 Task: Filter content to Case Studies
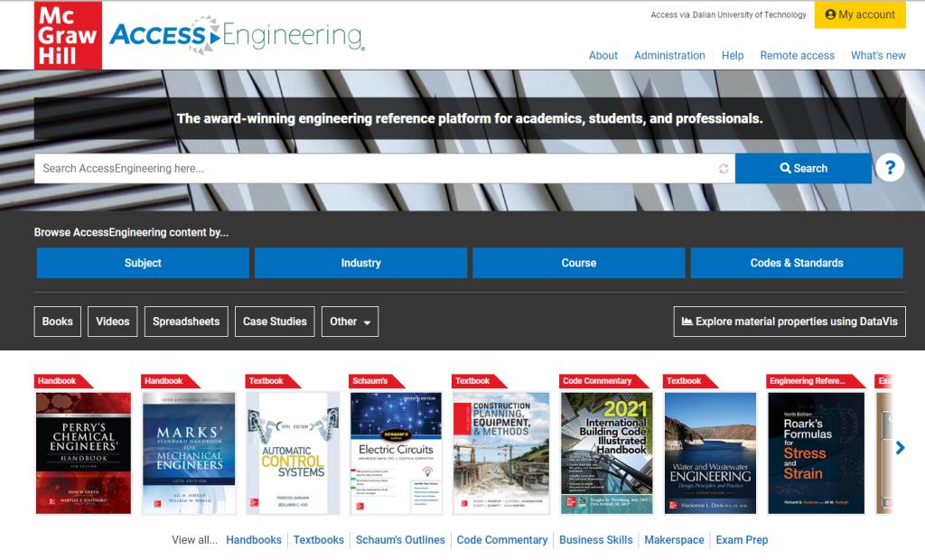(x=275, y=322)
